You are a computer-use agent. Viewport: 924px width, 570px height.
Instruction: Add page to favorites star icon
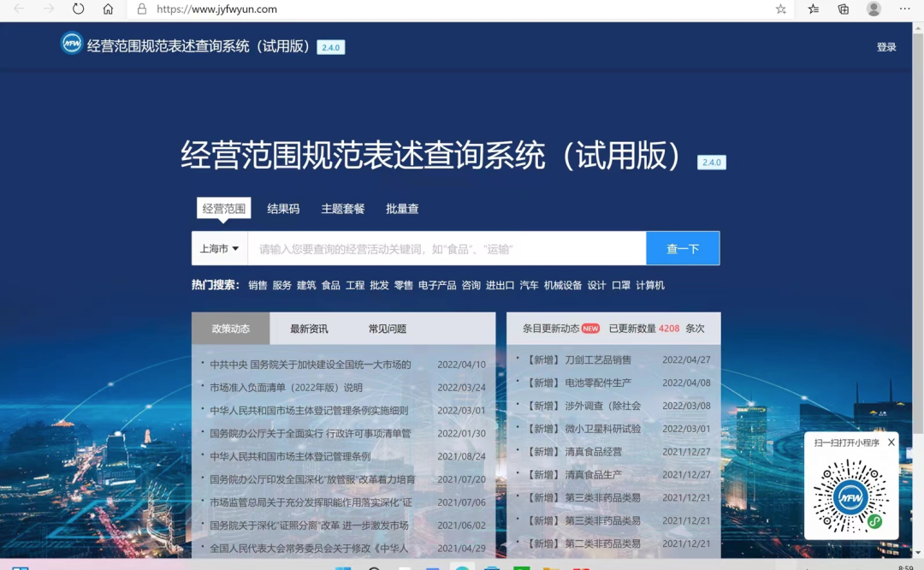click(x=780, y=9)
